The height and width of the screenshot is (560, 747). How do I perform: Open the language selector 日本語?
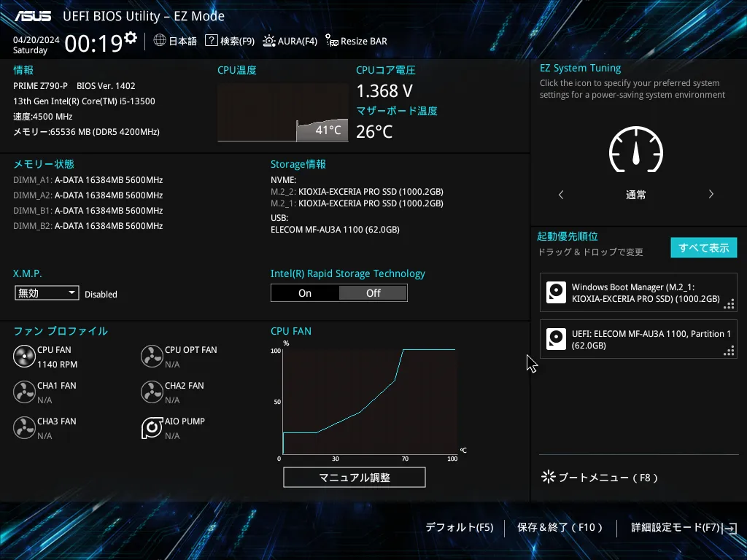click(x=182, y=42)
